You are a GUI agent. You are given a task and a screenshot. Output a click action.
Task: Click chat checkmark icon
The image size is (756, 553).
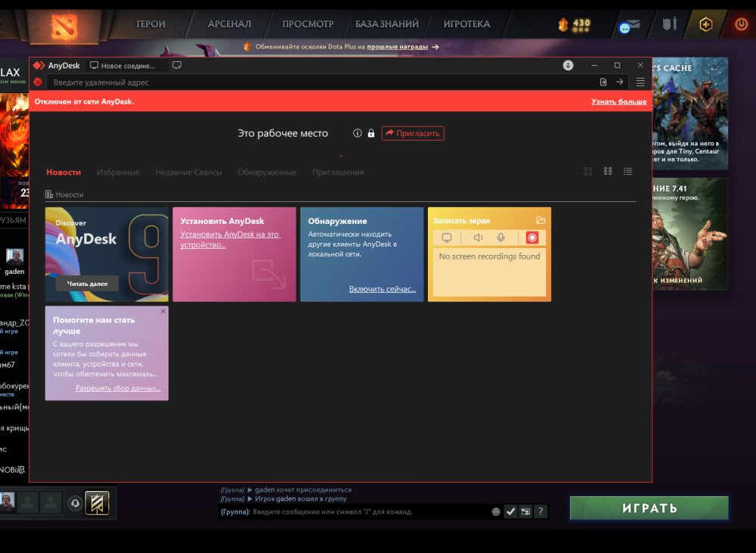tap(510, 511)
